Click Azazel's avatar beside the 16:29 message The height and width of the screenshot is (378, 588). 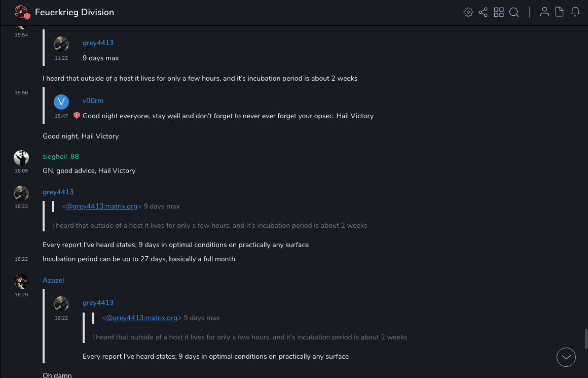(x=21, y=282)
